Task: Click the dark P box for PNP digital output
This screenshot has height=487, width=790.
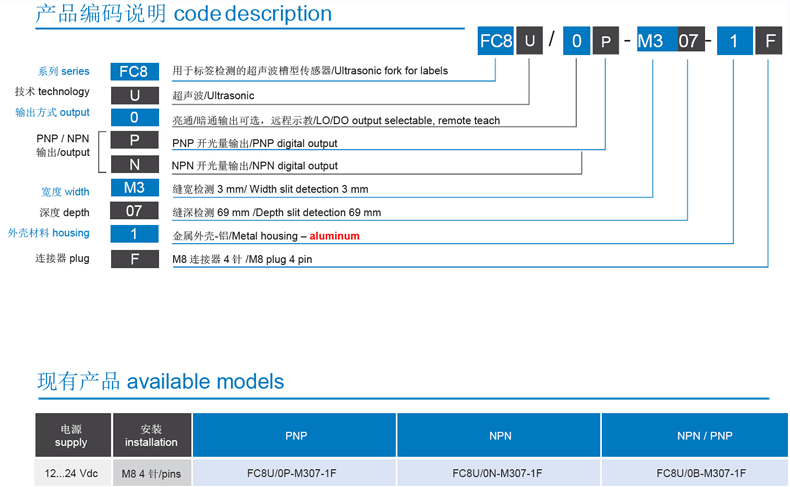Action: (x=134, y=142)
